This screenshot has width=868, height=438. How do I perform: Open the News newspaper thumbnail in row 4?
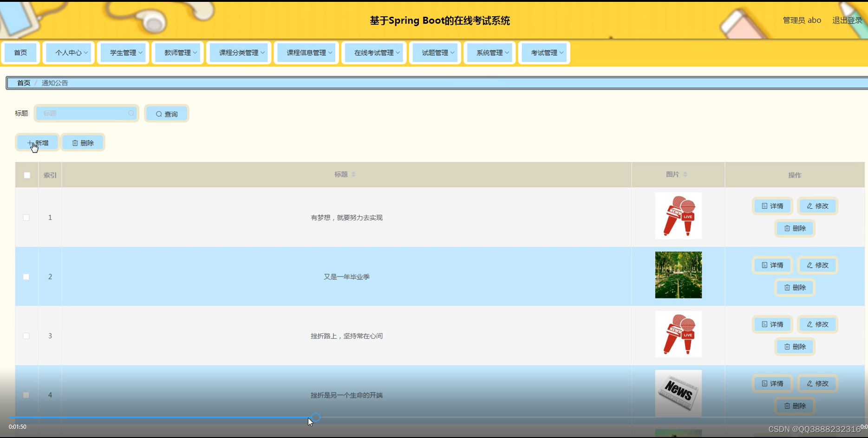(679, 393)
